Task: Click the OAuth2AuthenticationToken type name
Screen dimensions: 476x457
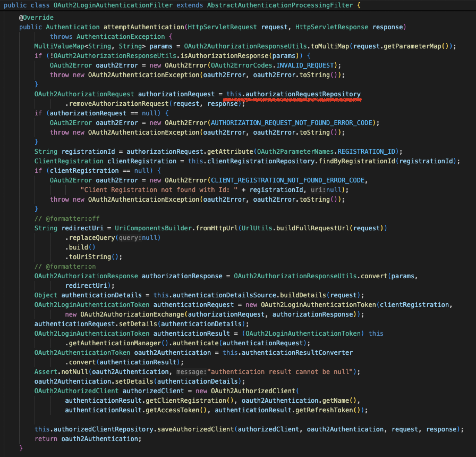Action: click(82, 353)
